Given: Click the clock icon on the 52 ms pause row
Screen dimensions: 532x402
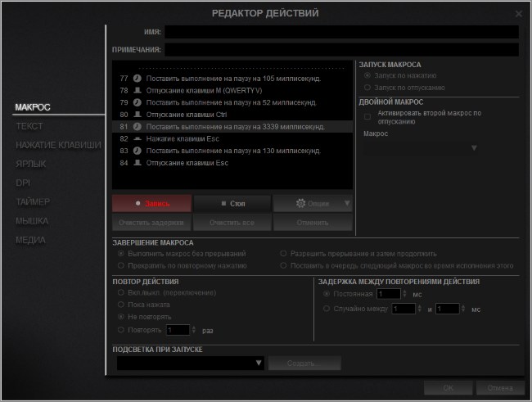Looking at the screenshot, I should 138,103.
